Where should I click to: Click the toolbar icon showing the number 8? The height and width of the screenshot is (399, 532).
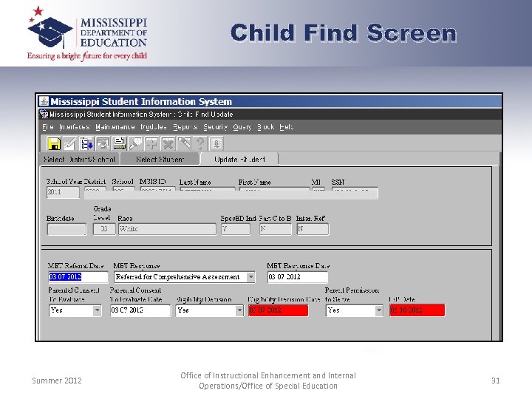point(216,143)
